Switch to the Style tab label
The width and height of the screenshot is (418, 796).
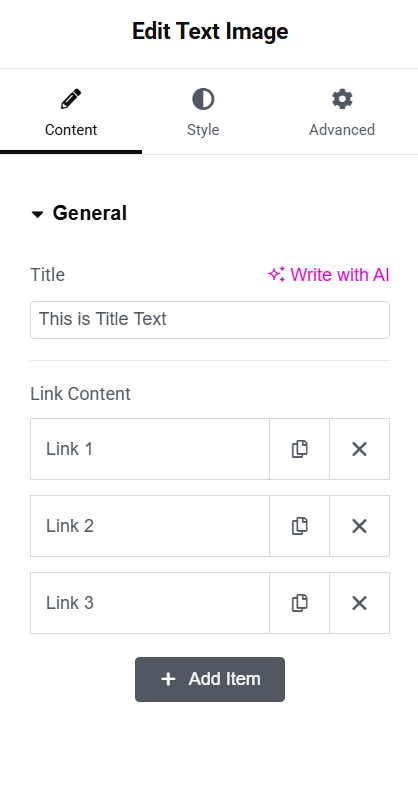coord(203,130)
